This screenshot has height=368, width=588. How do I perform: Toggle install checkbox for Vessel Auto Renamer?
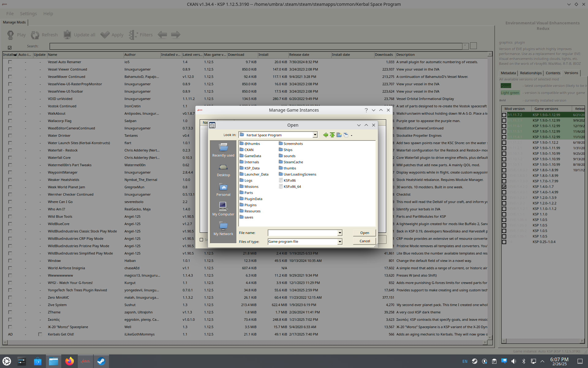(10, 62)
